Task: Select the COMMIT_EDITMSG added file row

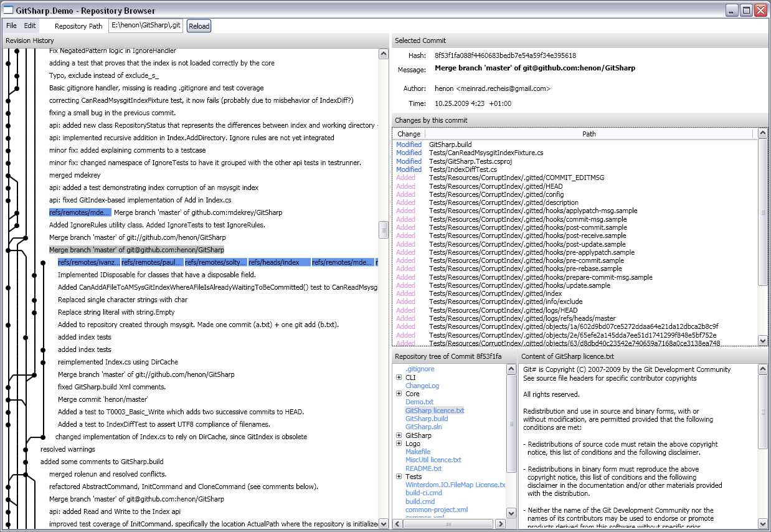Action: (575, 178)
